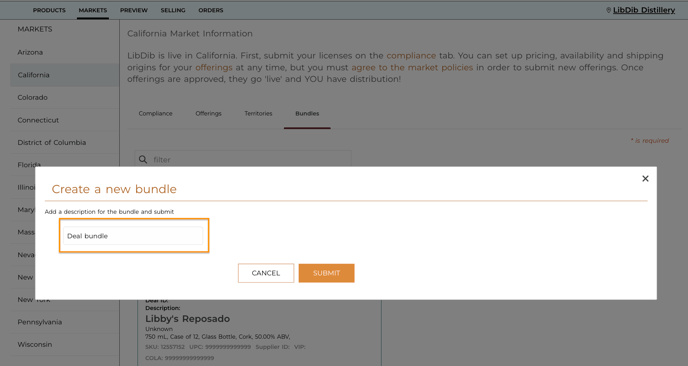This screenshot has width=688, height=366.
Task: Open the Preview menu
Action: click(x=134, y=10)
